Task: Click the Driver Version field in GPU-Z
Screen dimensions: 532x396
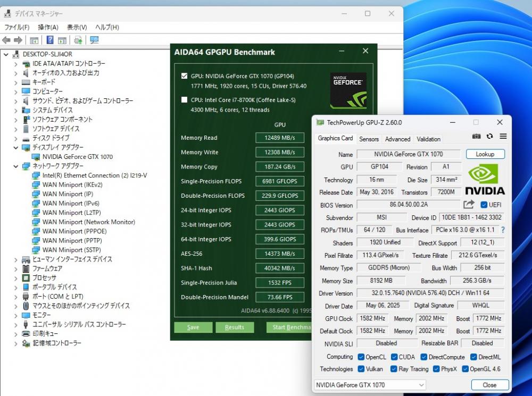Action: pyautogui.click(x=430, y=292)
